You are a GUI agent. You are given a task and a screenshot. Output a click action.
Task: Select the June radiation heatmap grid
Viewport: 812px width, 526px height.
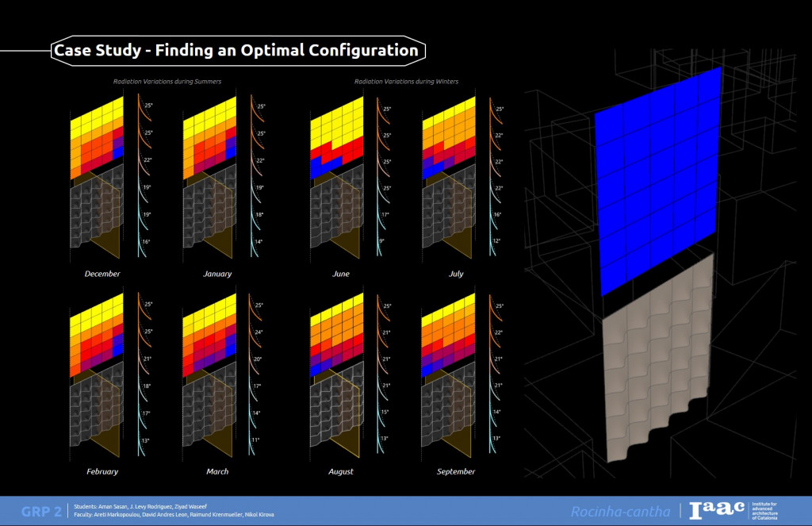click(337, 136)
